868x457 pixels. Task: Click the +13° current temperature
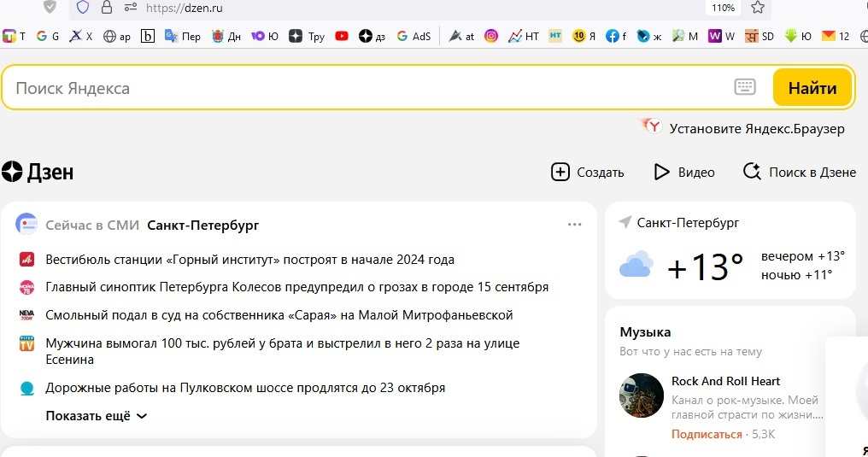[705, 267]
